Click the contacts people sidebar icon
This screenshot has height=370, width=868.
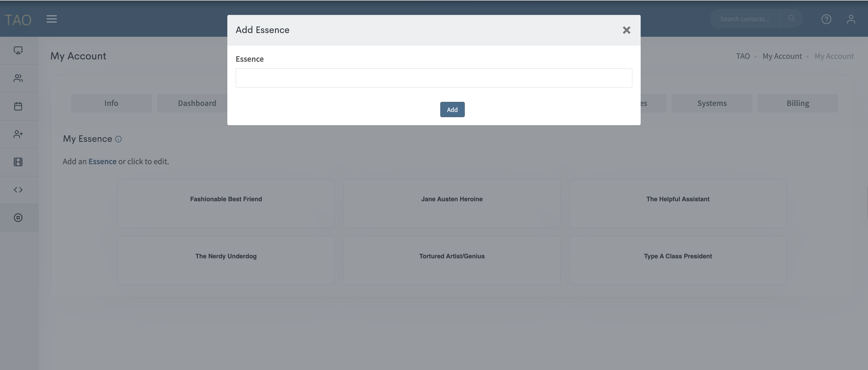[18, 78]
